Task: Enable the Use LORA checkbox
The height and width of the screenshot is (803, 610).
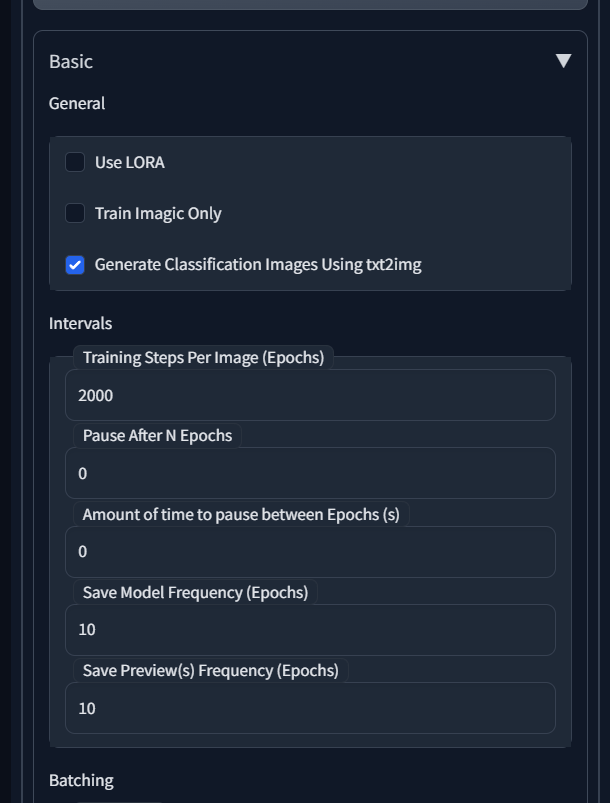Action: tap(75, 162)
